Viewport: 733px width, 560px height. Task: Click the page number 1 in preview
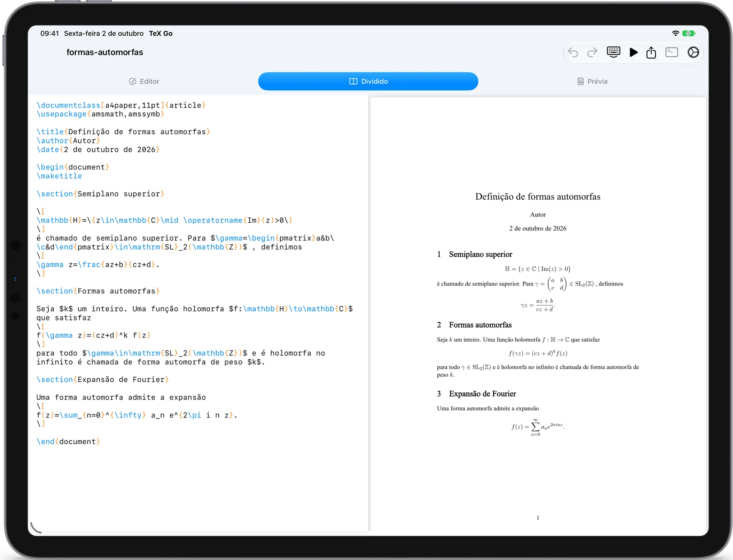538,518
